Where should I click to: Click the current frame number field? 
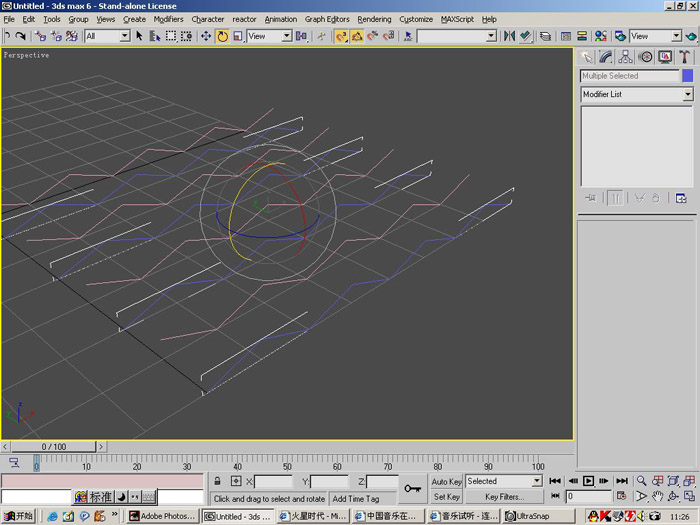tap(589, 496)
